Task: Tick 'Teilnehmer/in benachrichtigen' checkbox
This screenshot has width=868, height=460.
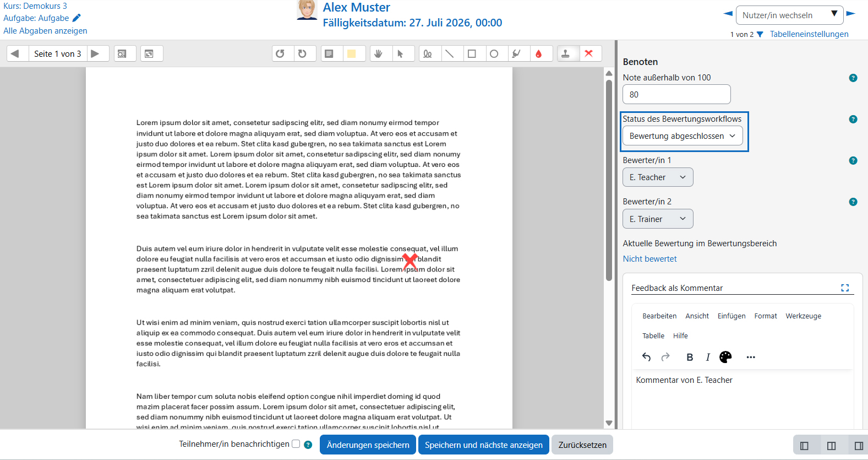Action: pyautogui.click(x=296, y=444)
